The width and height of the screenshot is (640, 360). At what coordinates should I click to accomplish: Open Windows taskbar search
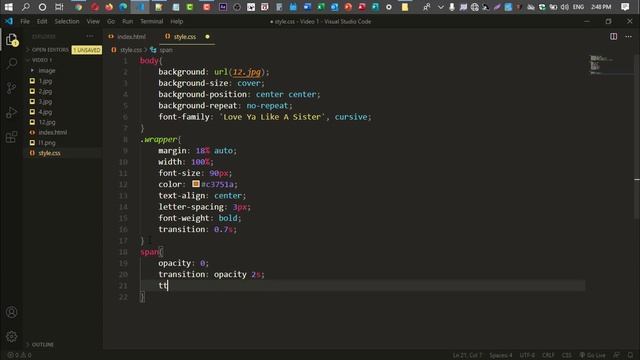coord(26,7)
